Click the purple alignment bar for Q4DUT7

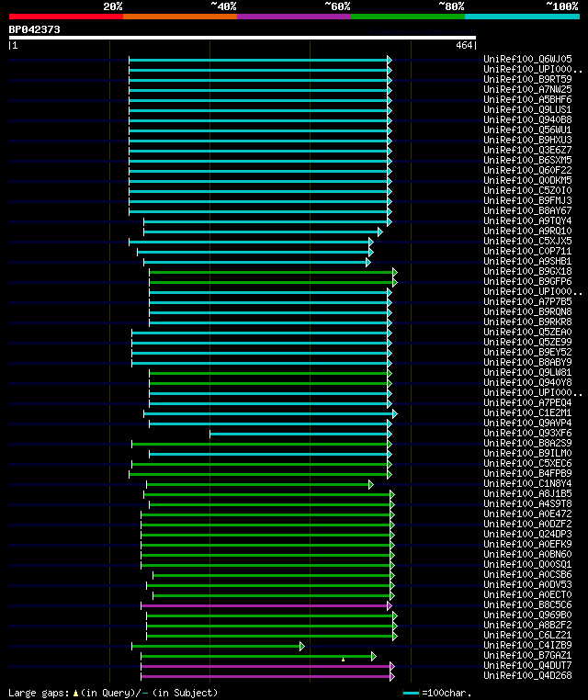pyautogui.click(x=268, y=667)
